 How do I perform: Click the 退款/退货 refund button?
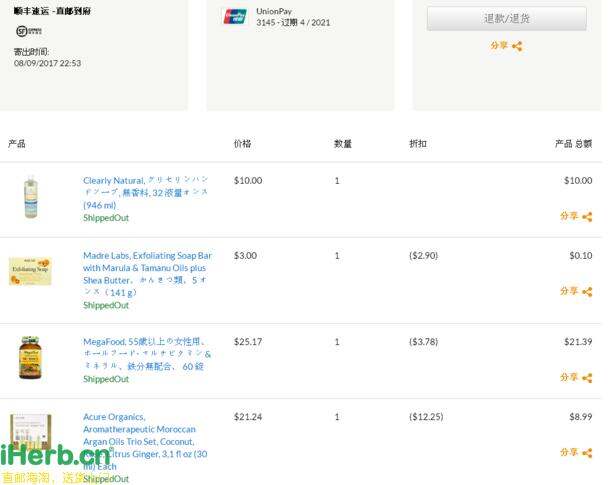coord(506,18)
